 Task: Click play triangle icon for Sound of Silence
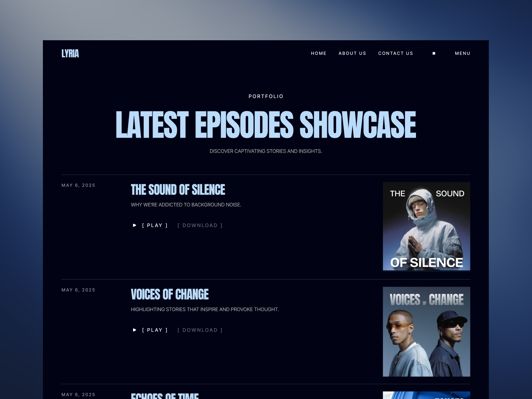(x=134, y=225)
